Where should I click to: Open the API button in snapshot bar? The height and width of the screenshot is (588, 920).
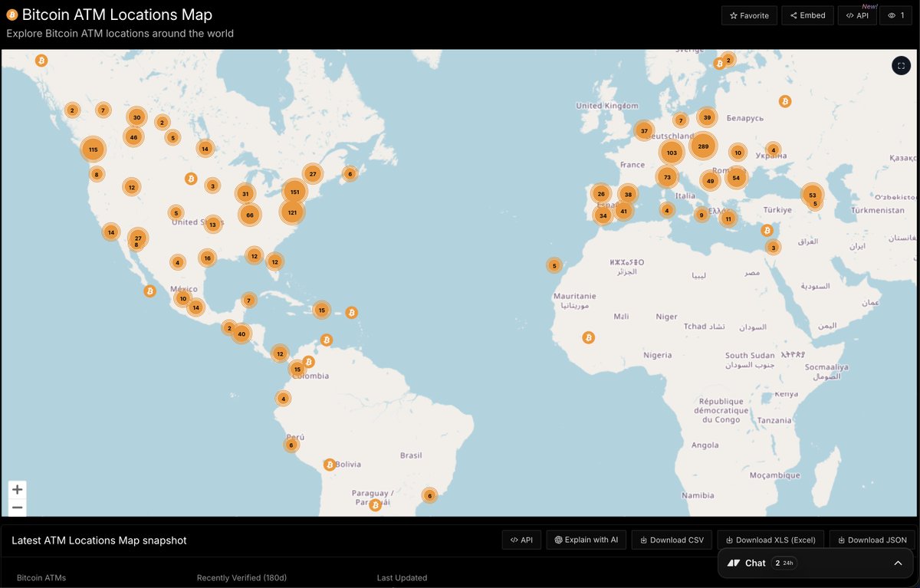point(521,540)
